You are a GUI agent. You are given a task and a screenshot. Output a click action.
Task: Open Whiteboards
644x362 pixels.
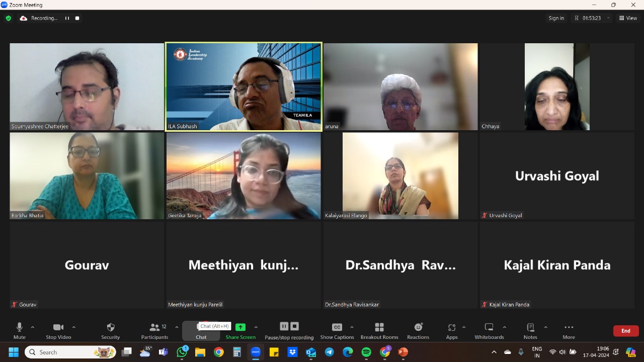coord(489,328)
